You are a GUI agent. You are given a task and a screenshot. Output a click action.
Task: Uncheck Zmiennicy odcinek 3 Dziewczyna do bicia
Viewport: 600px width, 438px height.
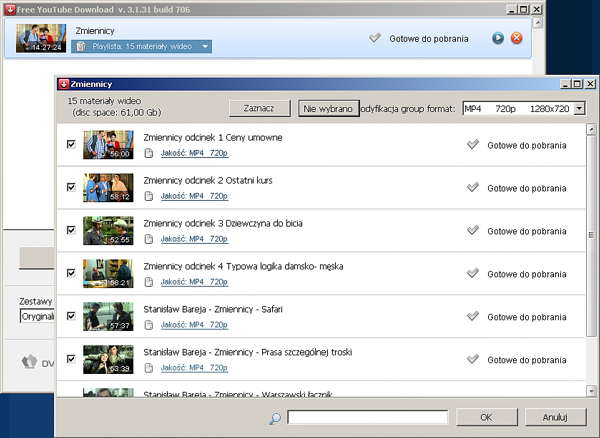point(71,230)
